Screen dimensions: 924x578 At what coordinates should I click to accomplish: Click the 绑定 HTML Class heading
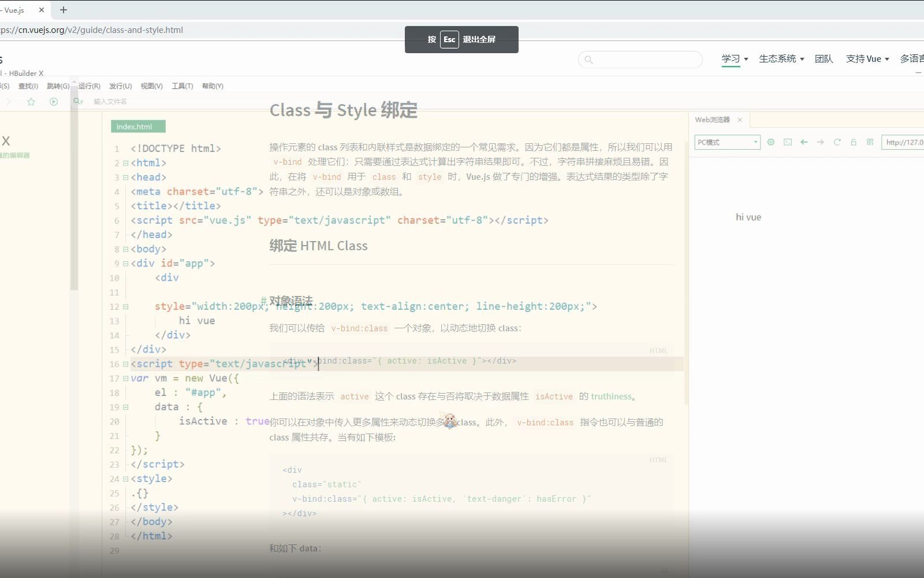click(318, 246)
